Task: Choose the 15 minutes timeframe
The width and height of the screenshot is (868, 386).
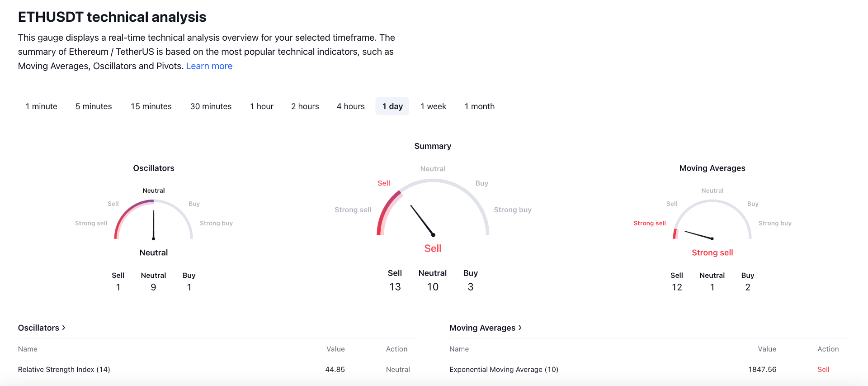Action: [x=151, y=106]
